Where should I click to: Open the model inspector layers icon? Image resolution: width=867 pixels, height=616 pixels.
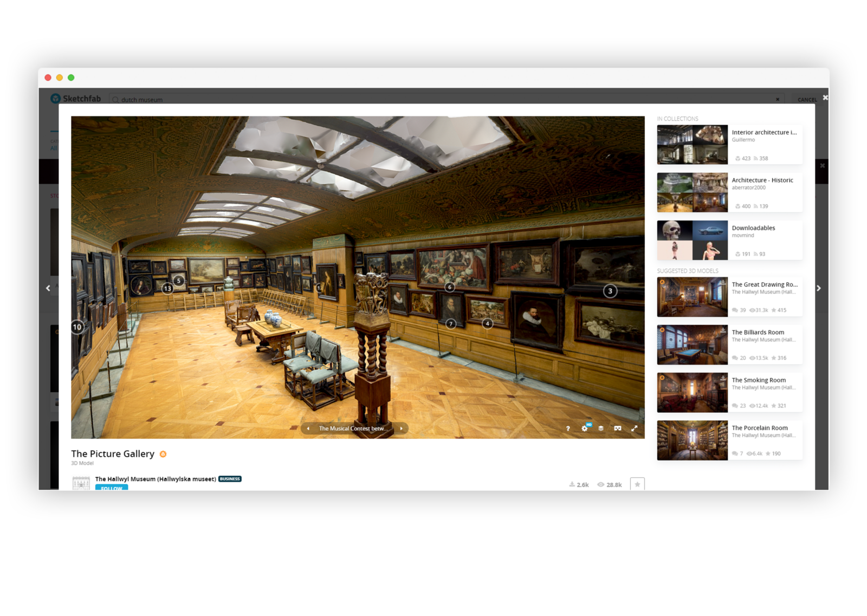click(x=601, y=429)
